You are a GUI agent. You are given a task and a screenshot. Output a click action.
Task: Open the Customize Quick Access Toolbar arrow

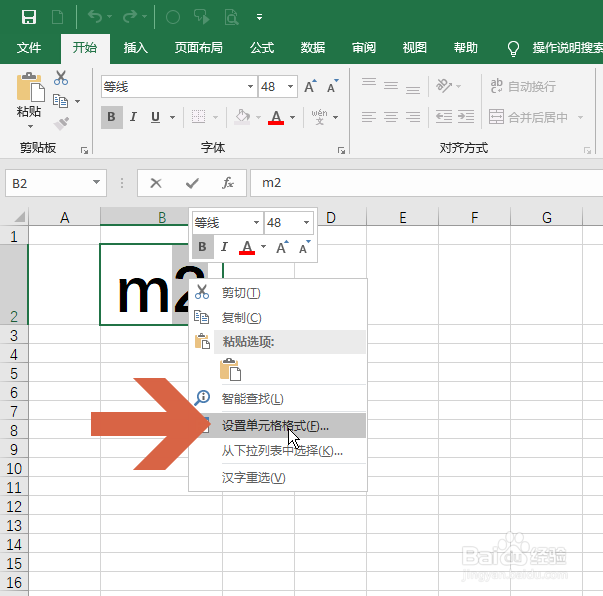tap(260, 17)
